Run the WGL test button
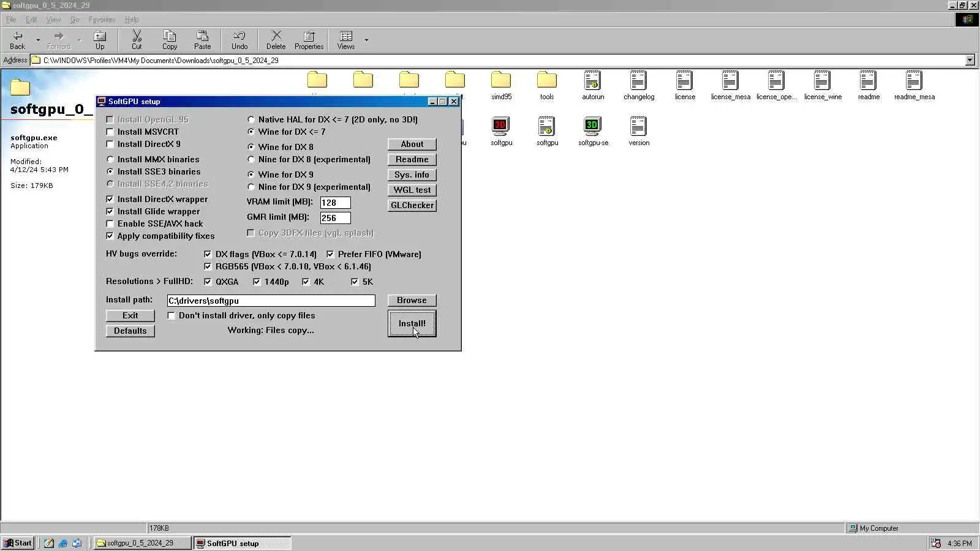This screenshot has width=980, height=551. (x=412, y=190)
